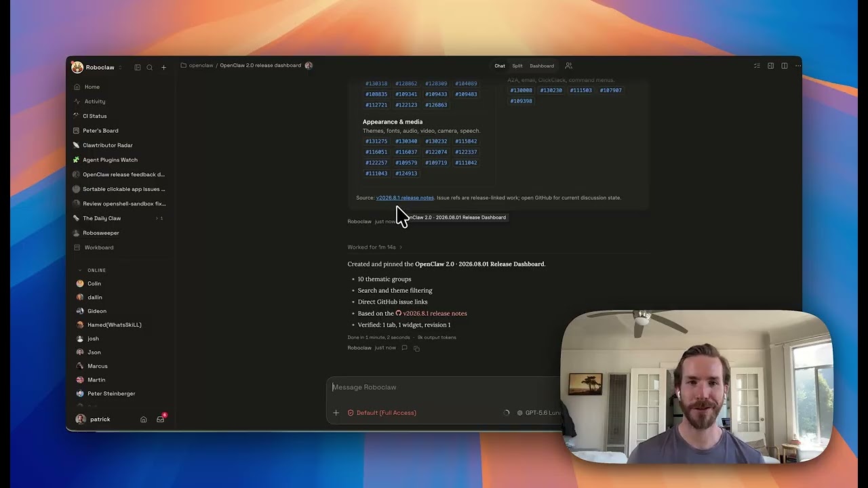The width and height of the screenshot is (868, 488).
Task: Click the home icon beside patrick
Action: pos(143,419)
